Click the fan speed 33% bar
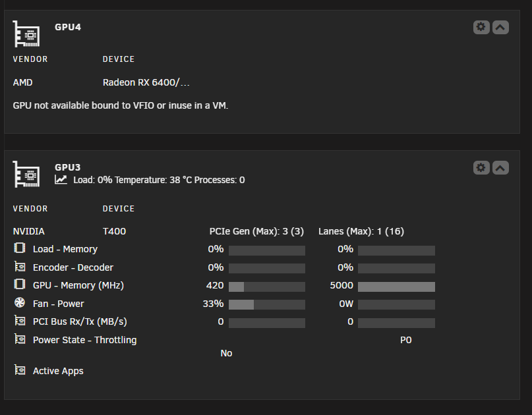Viewport: 532px width, 415px height. point(267,304)
